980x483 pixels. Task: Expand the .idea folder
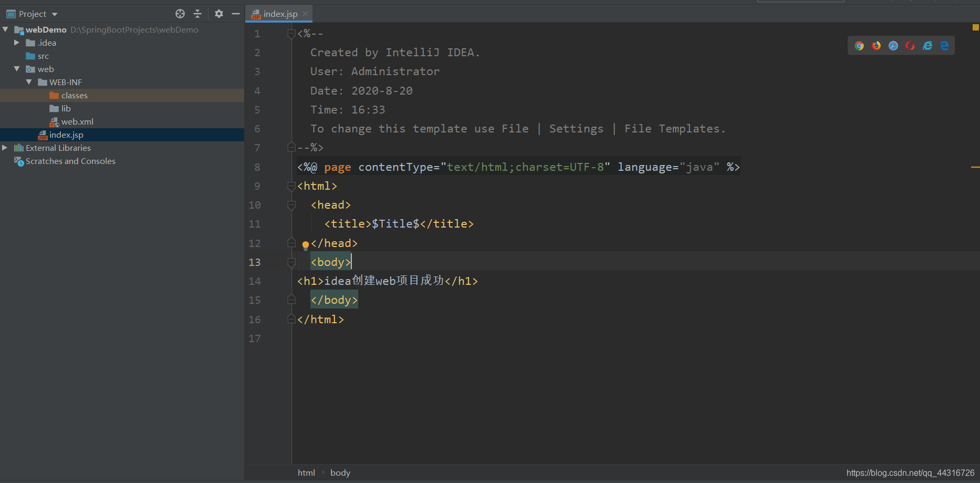(17, 43)
